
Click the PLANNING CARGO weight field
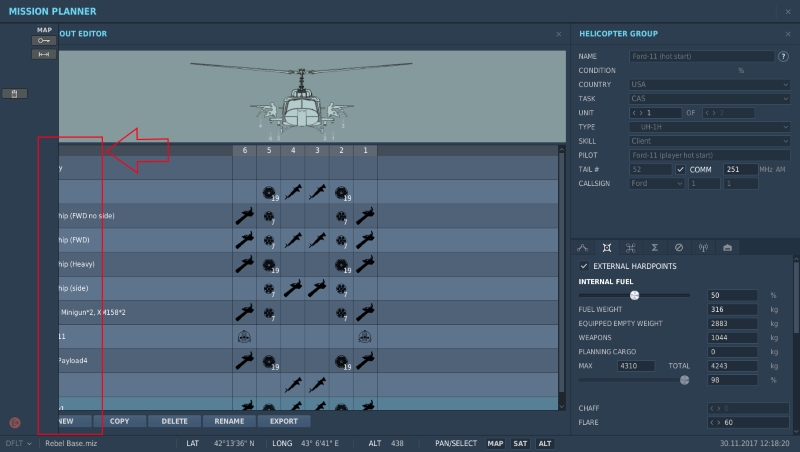click(x=732, y=352)
